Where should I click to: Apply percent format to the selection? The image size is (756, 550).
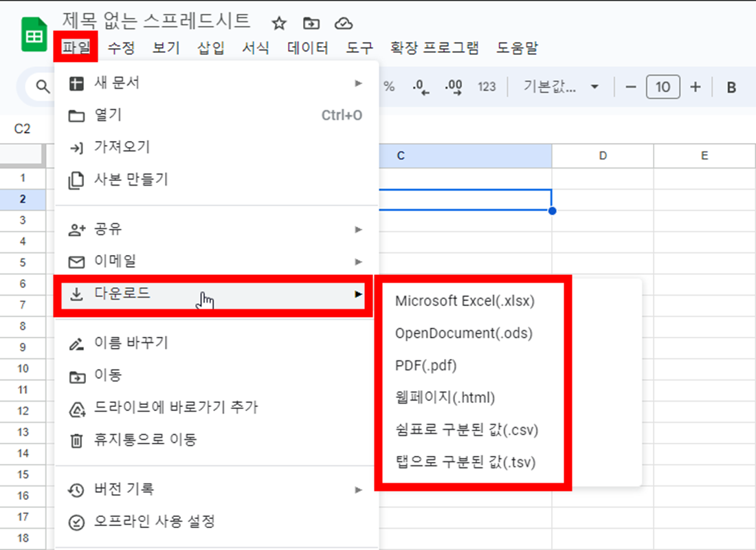[389, 87]
